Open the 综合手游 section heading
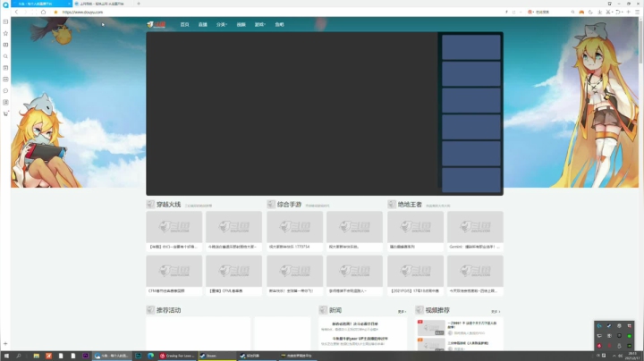 tap(289, 205)
